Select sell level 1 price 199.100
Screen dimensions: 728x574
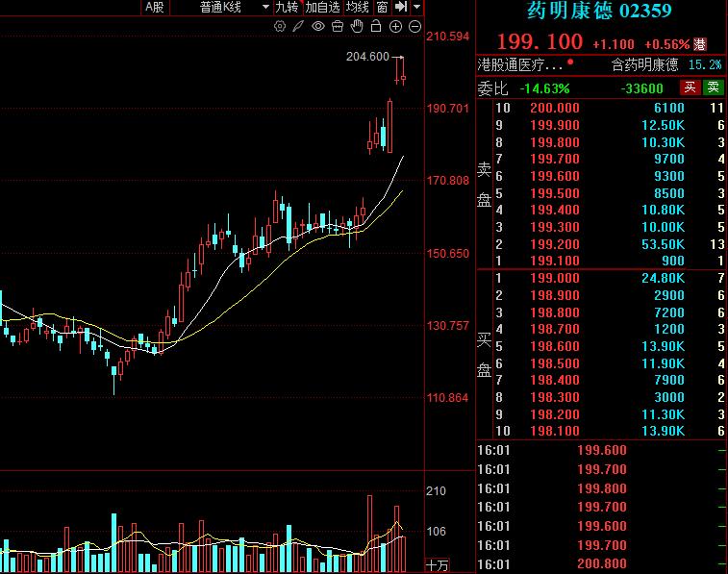[555, 261]
